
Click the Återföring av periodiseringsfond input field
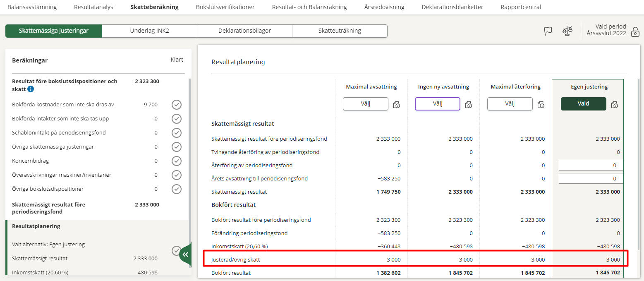(591, 165)
